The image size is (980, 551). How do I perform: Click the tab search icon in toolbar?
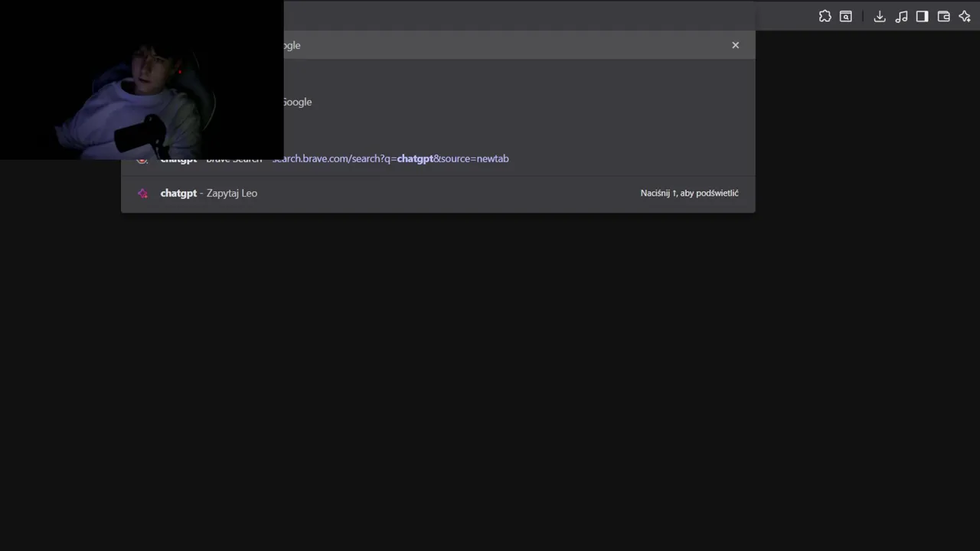[x=846, y=16]
